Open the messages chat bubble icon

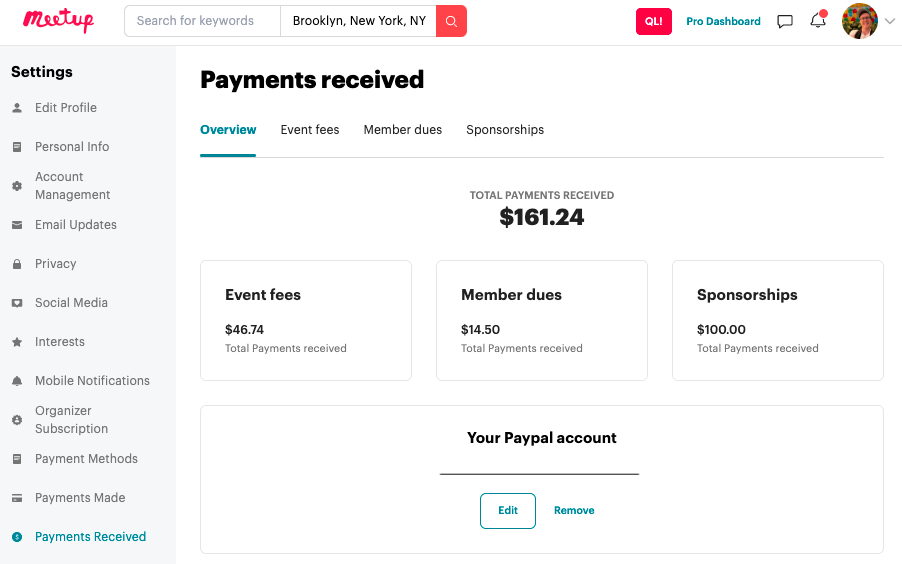pyautogui.click(x=785, y=21)
